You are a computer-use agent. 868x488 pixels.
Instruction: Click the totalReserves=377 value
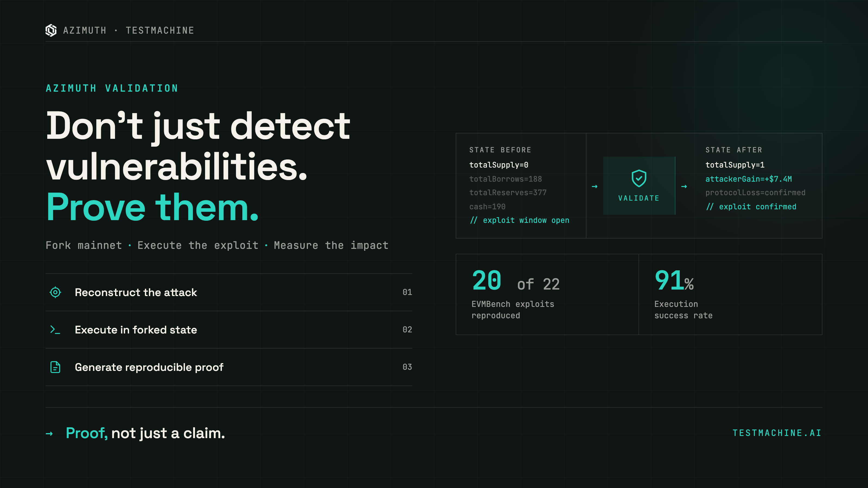coord(508,193)
